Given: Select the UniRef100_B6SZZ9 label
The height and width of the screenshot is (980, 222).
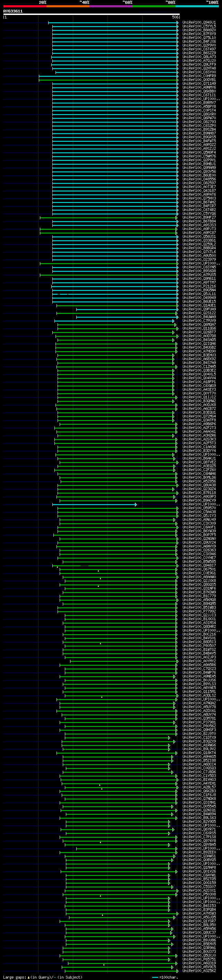Looking at the screenshot, I should 199,53.
